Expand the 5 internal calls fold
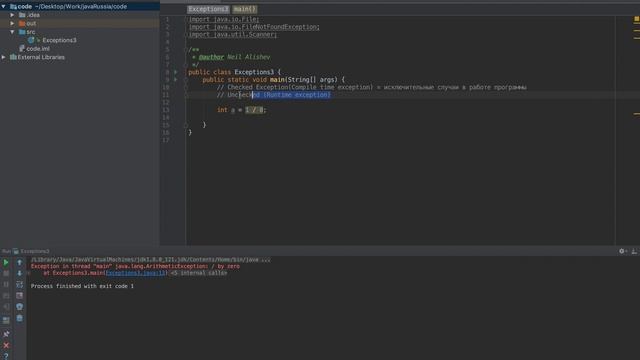 pos(199,273)
